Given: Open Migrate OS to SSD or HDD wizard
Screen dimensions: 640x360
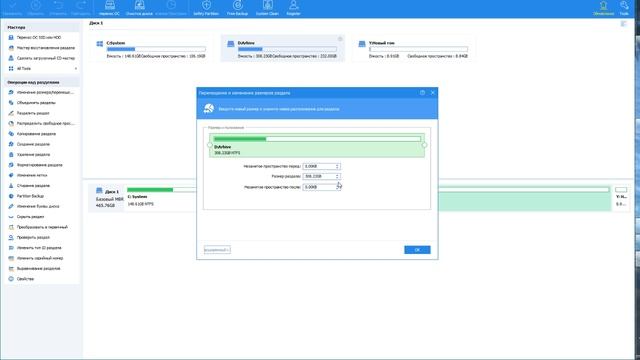Looking at the screenshot, I should pos(39,37).
